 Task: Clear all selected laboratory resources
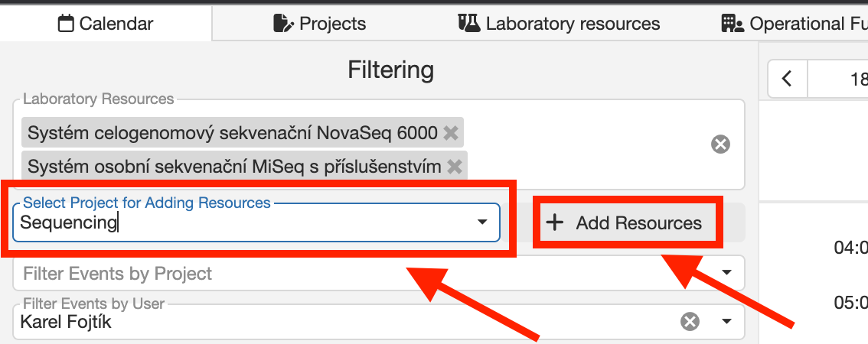pyautogui.click(x=720, y=144)
